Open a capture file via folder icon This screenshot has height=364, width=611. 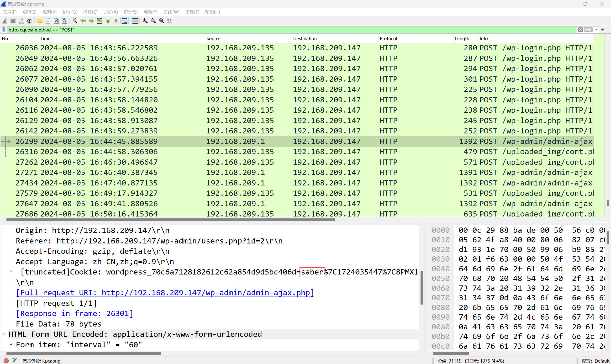tap(40, 21)
